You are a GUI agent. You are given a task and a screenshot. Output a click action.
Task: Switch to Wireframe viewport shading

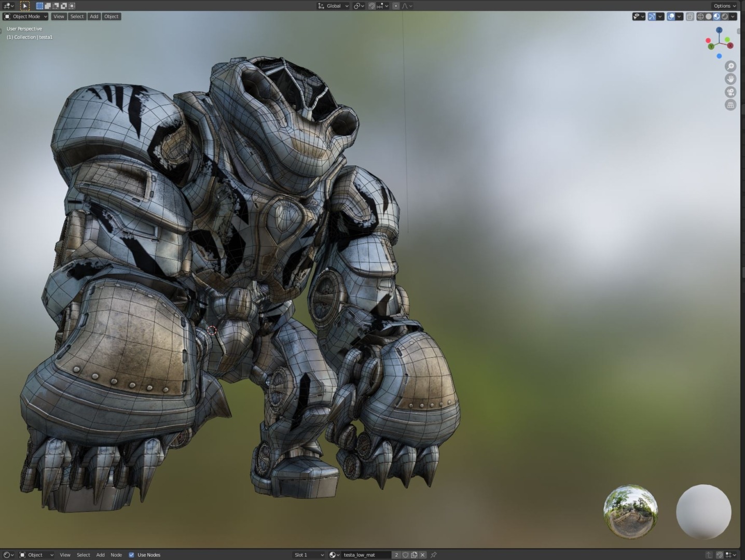(700, 17)
